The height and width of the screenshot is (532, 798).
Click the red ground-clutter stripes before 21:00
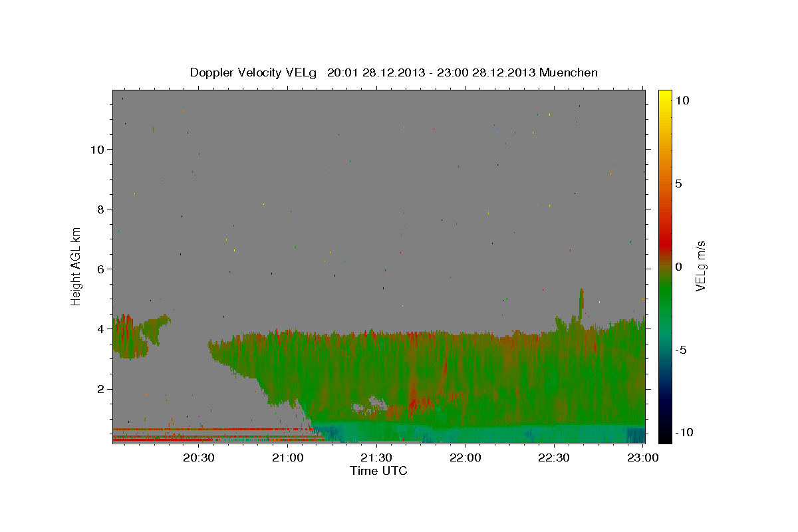[x=213, y=435]
